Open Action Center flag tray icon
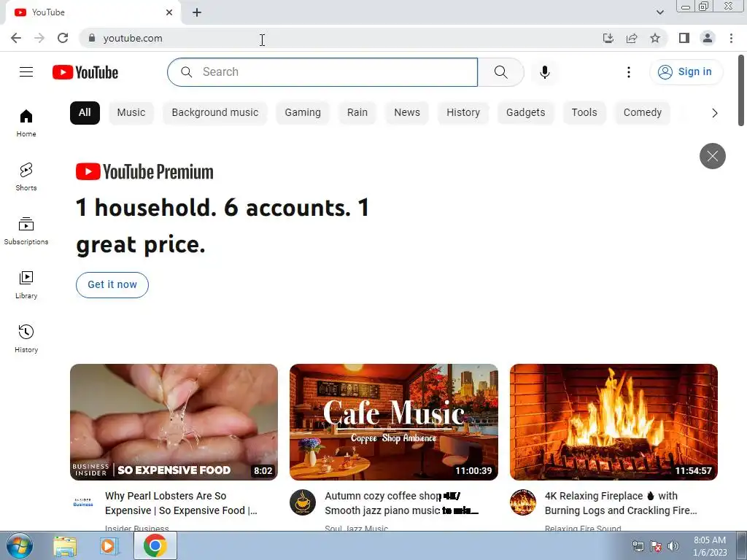 coord(656,546)
